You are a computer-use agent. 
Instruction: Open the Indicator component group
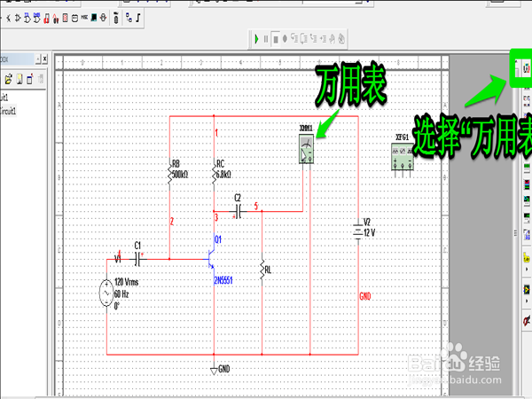click(x=65, y=18)
